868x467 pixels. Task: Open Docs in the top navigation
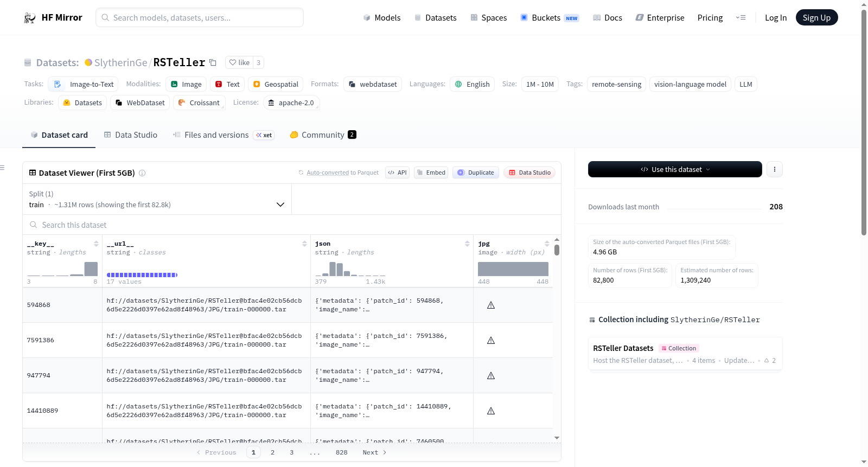point(607,18)
